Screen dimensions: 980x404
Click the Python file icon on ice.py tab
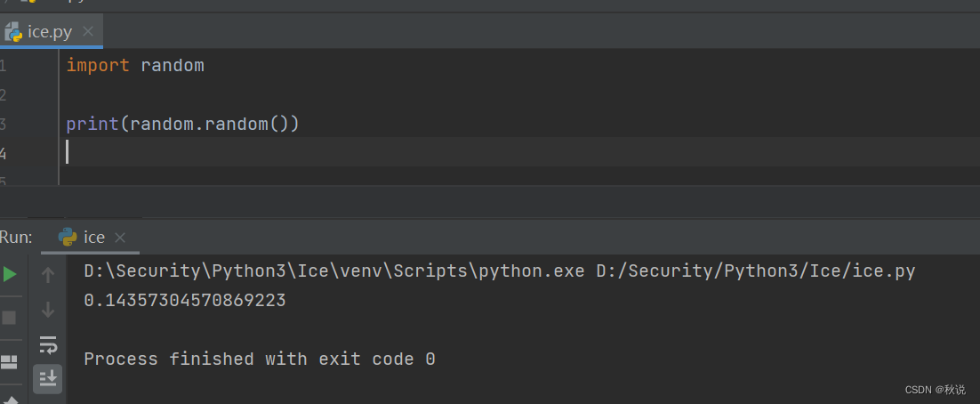click(13, 31)
